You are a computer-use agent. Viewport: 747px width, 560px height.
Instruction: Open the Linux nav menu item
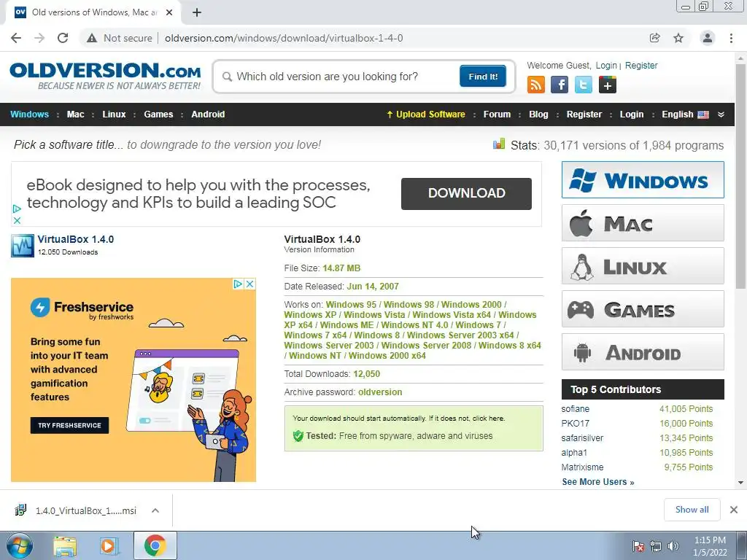pyautogui.click(x=114, y=114)
